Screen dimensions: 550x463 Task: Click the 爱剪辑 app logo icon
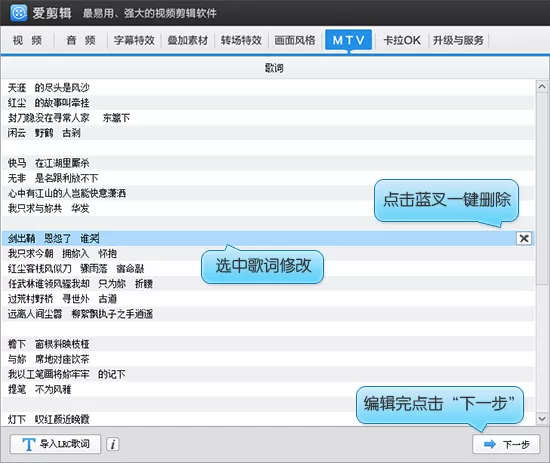[x=19, y=13]
